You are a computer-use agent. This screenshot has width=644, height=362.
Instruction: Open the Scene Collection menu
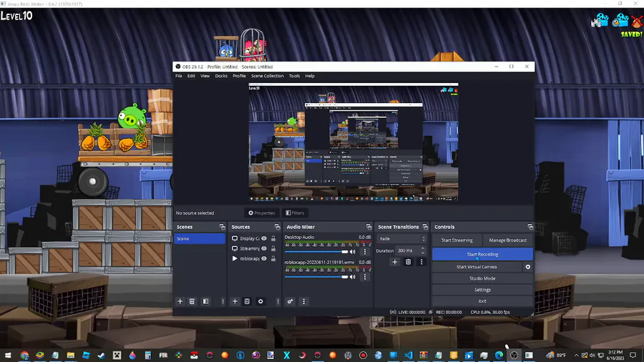tap(268, 76)
